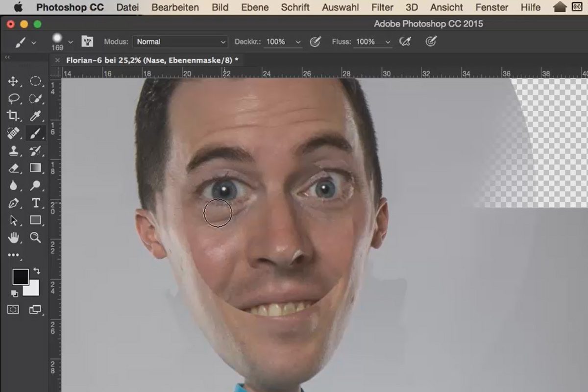Viewport: 588px width, 392px height.
Task: Open the Bild menu
Action: pyautogui.click(x=220, y=7)
